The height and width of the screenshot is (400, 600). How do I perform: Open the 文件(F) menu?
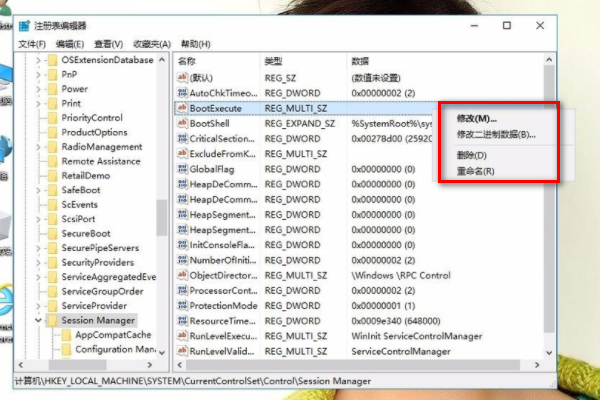32,44
